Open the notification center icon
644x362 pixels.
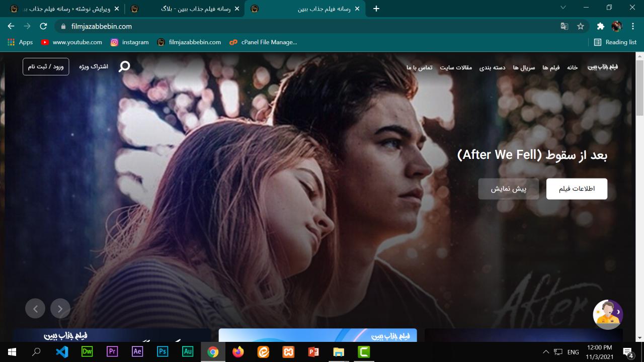[628, 352]
